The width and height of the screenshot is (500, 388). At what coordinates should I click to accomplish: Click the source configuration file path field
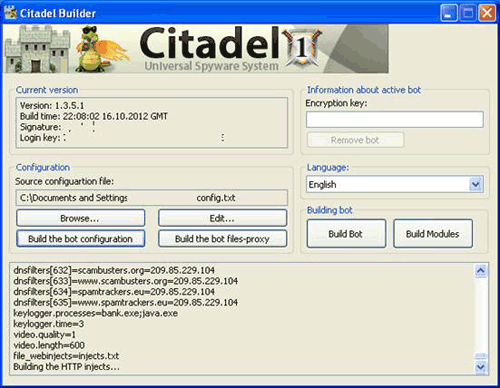[152, 198]
